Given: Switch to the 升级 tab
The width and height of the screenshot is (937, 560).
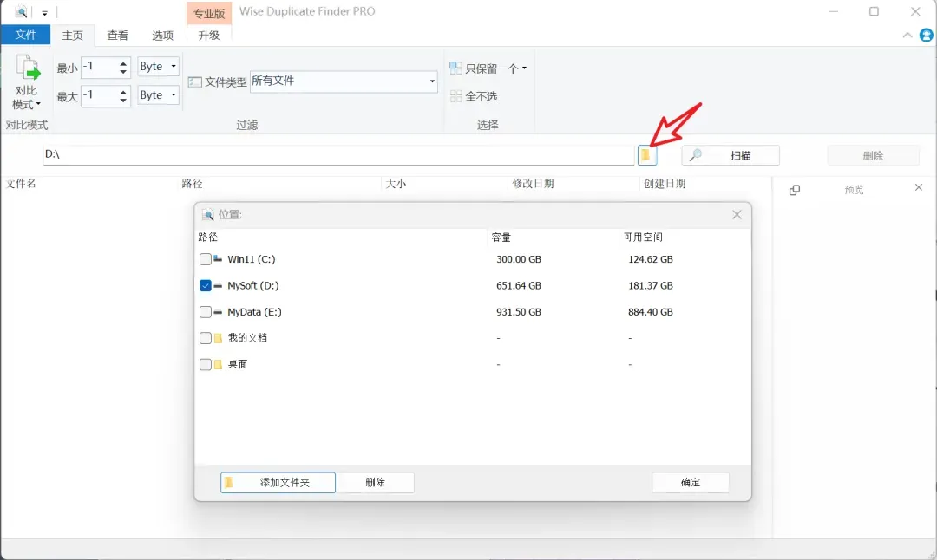Looking at the screenshot, I should 208,36.
